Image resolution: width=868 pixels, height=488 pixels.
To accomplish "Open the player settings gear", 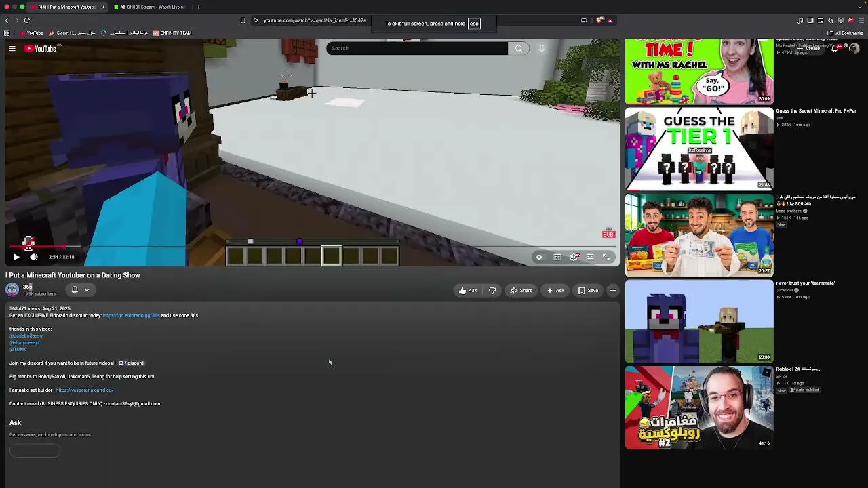I will coord(574,257).
